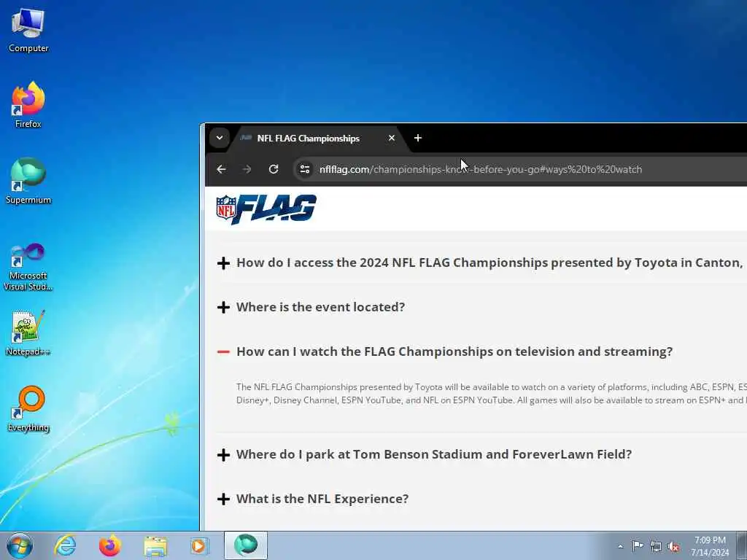Click the Show desktop button at taskbar end
The height and width of the screenshot is (560, 747).
coord(742,545)
